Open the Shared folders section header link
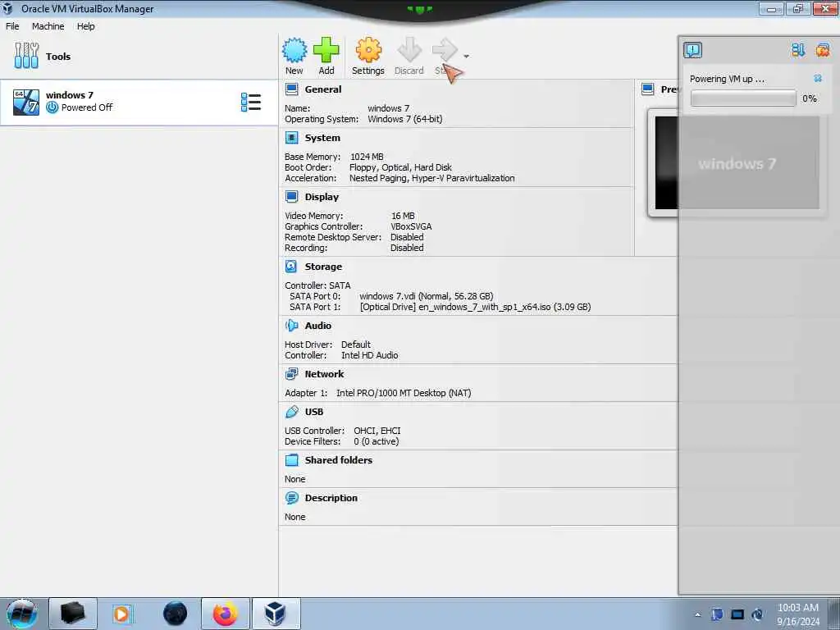The image size is (840, 630). click(x=339, y=459)
